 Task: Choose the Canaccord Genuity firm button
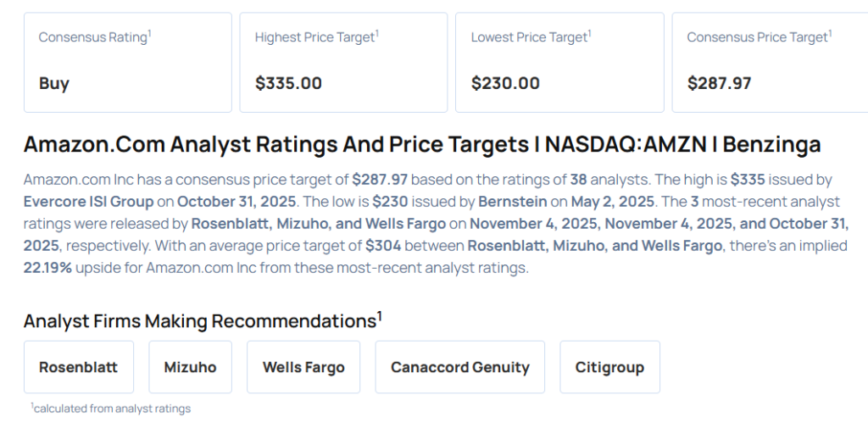pyautogui.click(x=459, y=367)
